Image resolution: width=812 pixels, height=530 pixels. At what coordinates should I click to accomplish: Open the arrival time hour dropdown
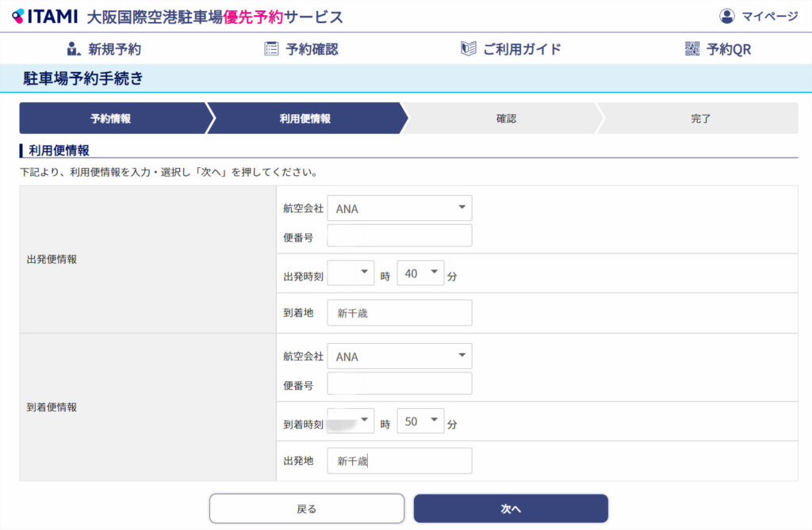(350, 421)
